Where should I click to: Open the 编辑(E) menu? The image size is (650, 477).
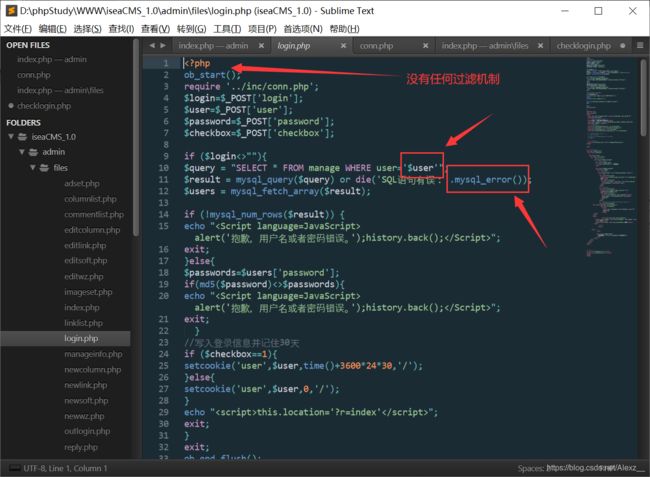(x=53, y=29)
